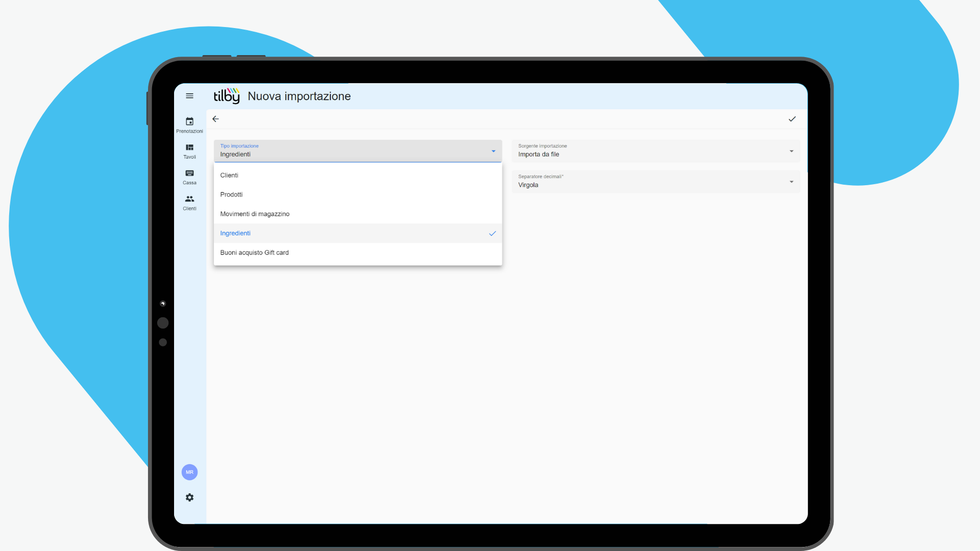
Task: Choose Buoni acquisto Gift card option
Action: click(358, 253)
